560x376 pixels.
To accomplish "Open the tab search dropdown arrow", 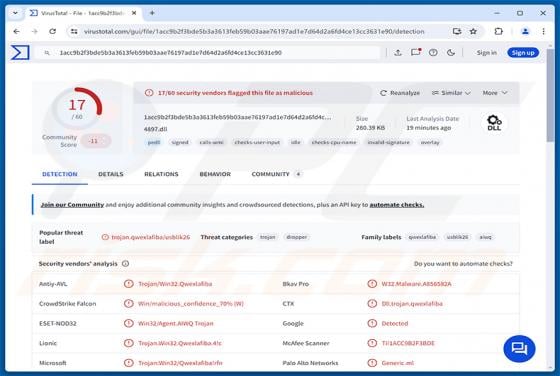I will (x=15, y=13).
